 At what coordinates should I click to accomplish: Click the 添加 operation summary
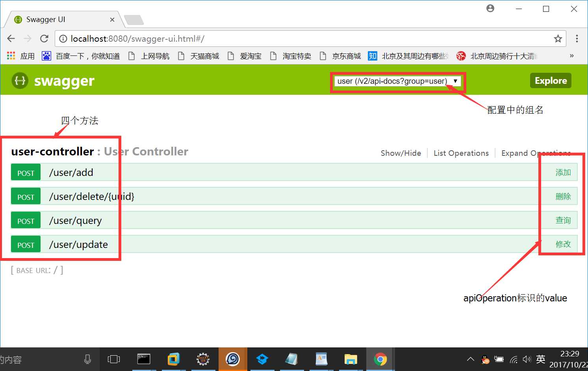(x=563, y=172)
